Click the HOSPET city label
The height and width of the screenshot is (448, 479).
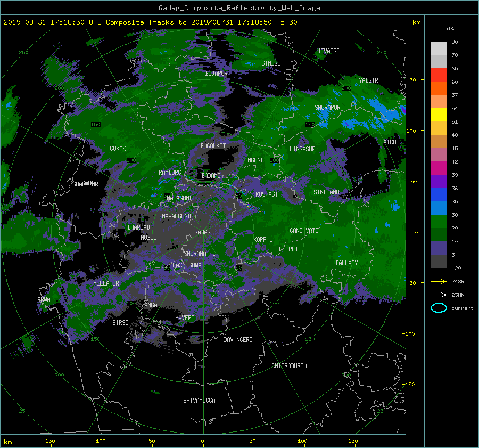(x=288, y=249)
